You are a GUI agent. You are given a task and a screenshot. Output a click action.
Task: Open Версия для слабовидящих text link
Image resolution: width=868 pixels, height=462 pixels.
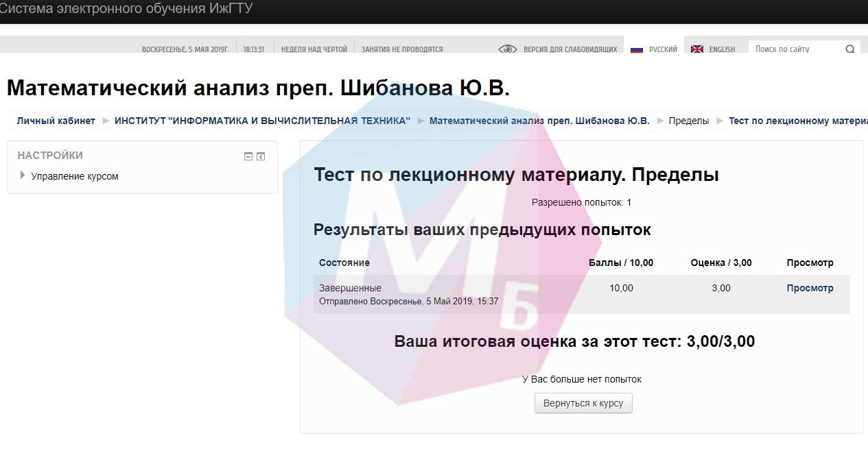point(570,49)
